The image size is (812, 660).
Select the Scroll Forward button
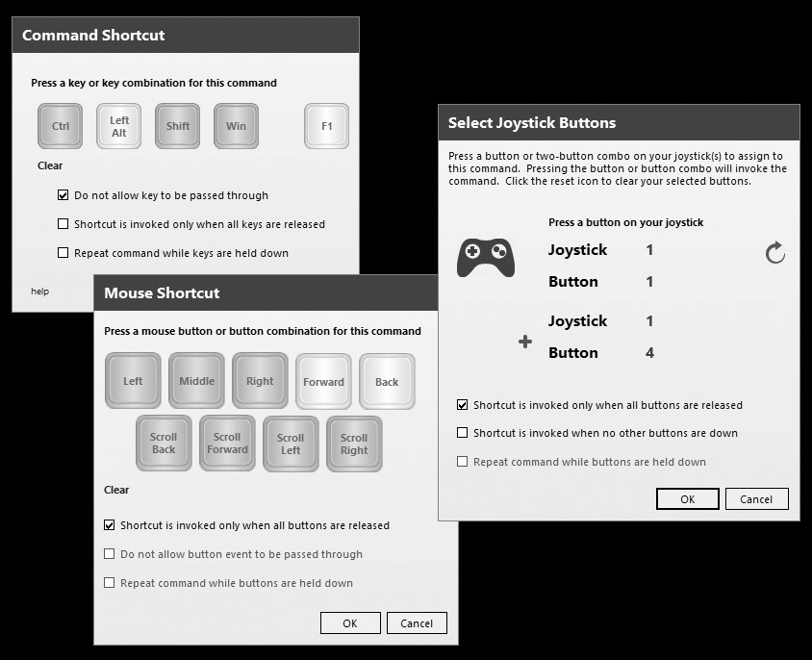click(x=227, y=444)
